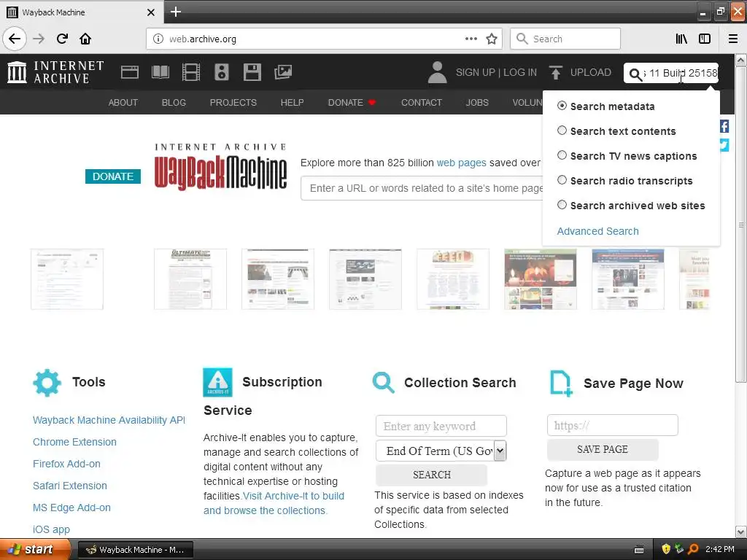The image size is (747, 560).
Task: Toggle the browser sidebar icon
Action: (705, 39)
